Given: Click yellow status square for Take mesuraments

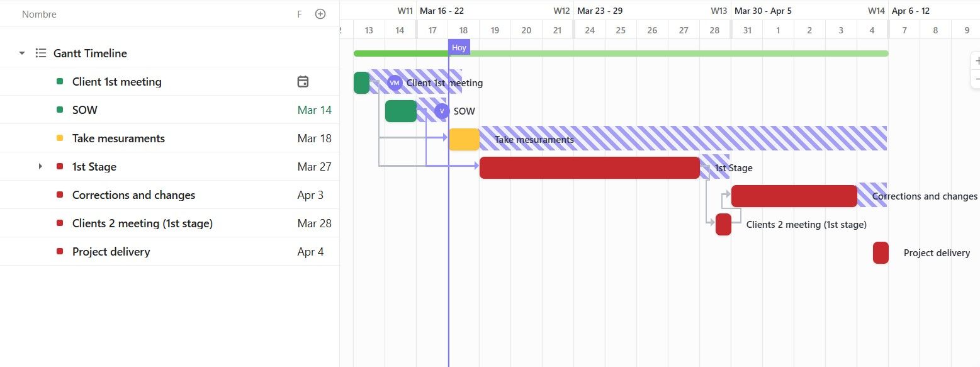Looking at the screenshot, I should coord(60,138).
